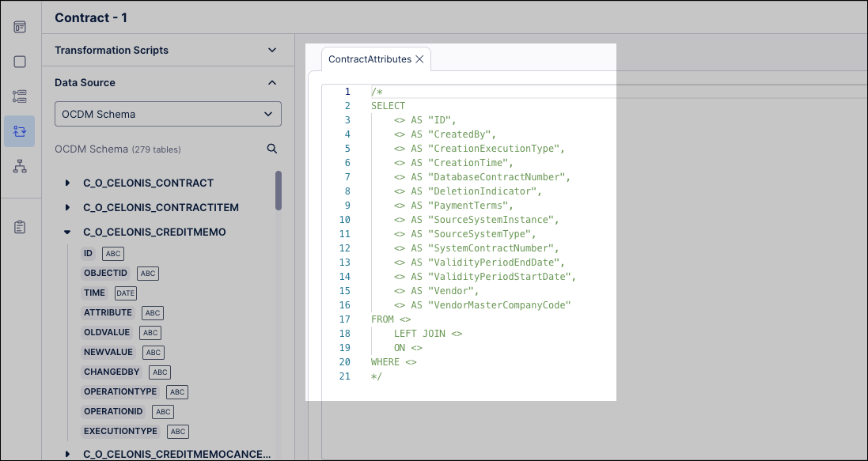Open the hierarchy diagram icon in sidebar
This screenshot has width=868, height=461.
click(x=20, y=166)
